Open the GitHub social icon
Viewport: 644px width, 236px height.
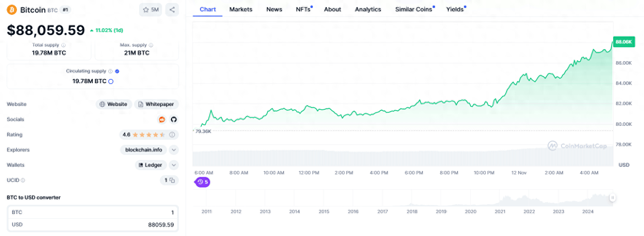tap(173, 119)
